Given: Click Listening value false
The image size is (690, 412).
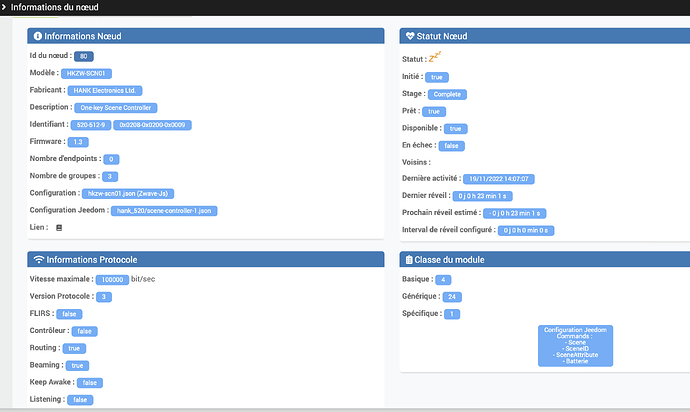Looking at the screenshot, I should [x=80, y=400].
